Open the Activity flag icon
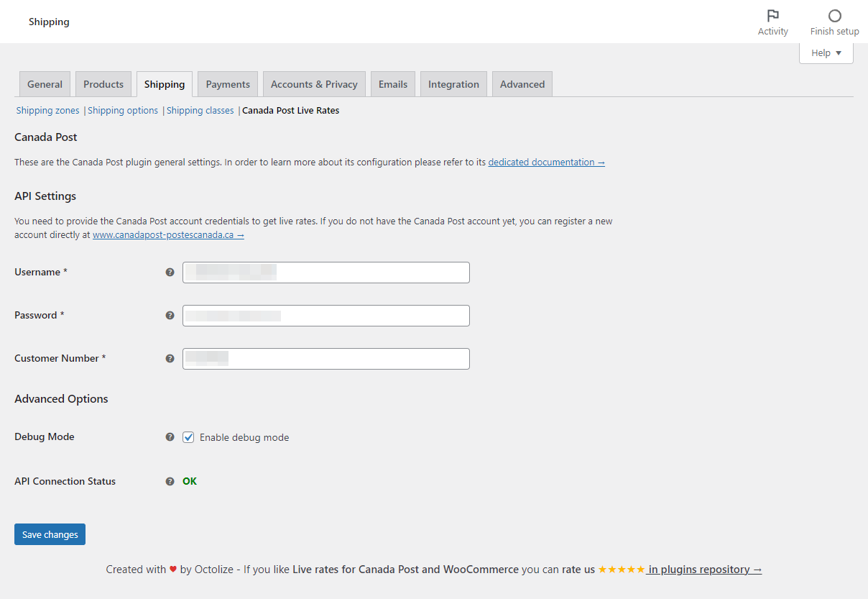 [x=773, y=16]
